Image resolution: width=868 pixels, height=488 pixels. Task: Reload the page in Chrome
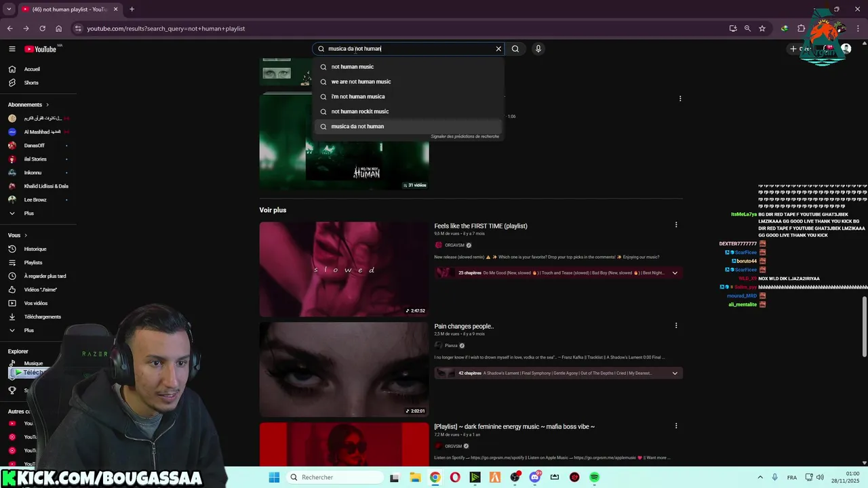click(42, 28)
